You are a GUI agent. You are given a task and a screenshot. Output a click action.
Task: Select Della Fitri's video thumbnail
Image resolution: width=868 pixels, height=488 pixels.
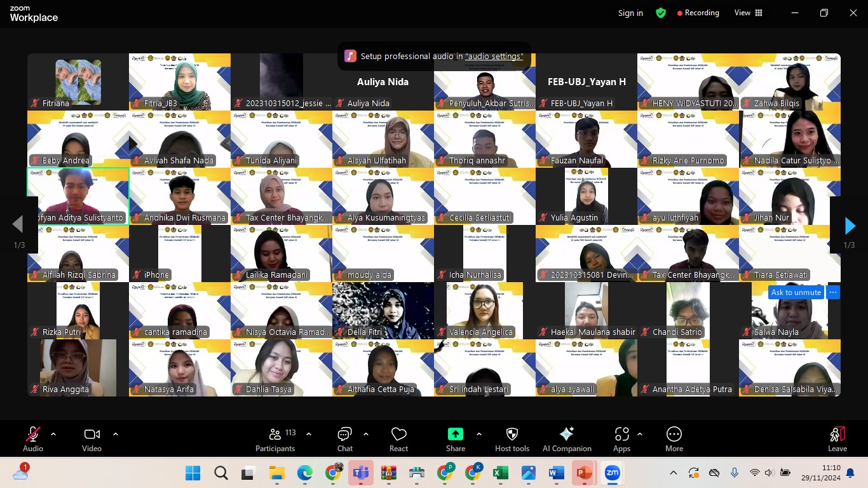[383, 310]
